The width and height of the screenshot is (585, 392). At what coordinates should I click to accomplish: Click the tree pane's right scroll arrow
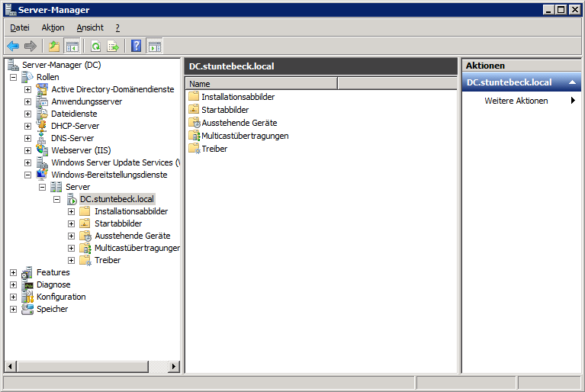coord(174,367)
